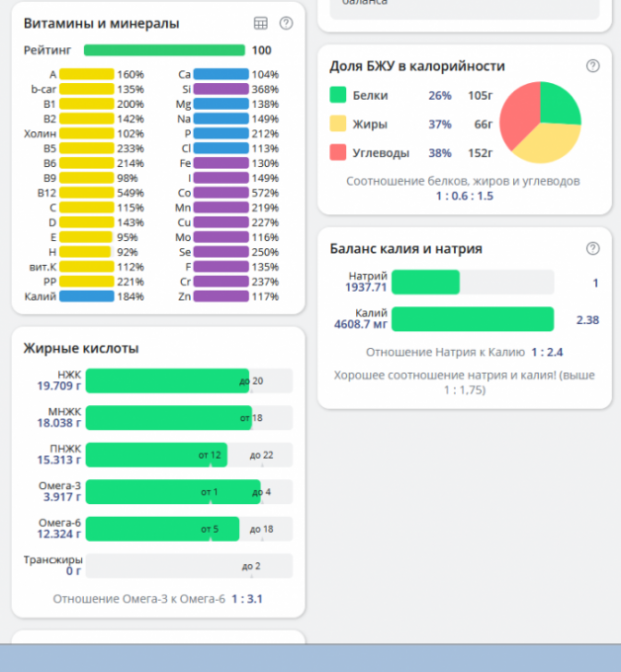Click the green Рейтинг progress bar

tap(164, 50)
